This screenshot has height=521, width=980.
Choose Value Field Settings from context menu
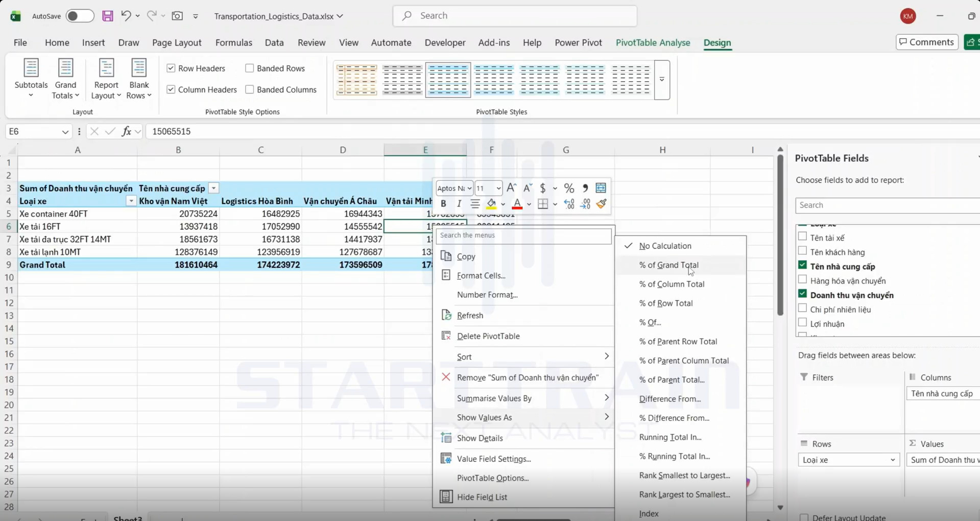click(494, 459)
